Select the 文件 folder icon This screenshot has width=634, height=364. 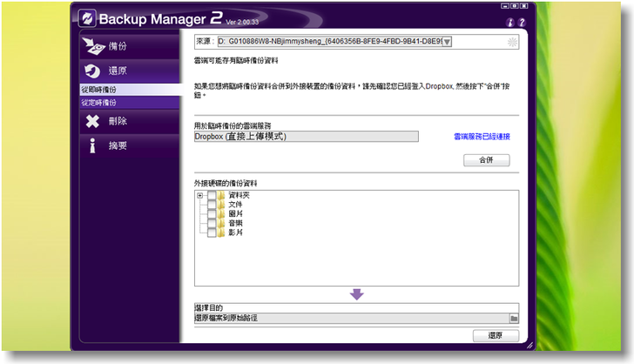tap(221, 205)
